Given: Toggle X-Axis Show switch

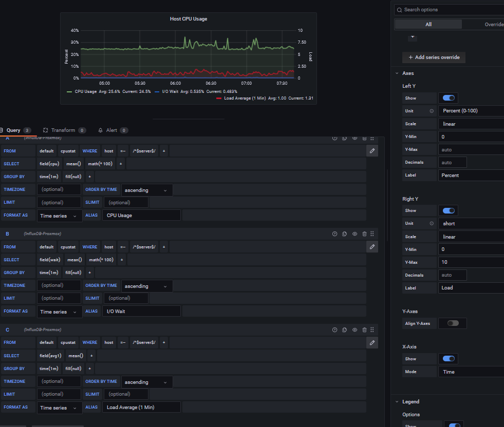Looking at the screenshot, I should (449, 359).
